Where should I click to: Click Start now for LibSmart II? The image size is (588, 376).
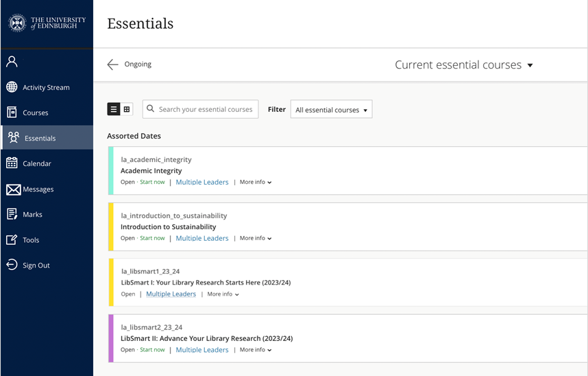coord(152,350)
